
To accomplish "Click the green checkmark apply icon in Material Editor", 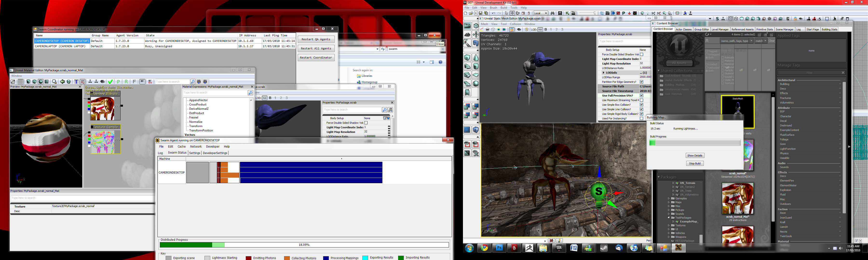I will [x=110, y=81].
